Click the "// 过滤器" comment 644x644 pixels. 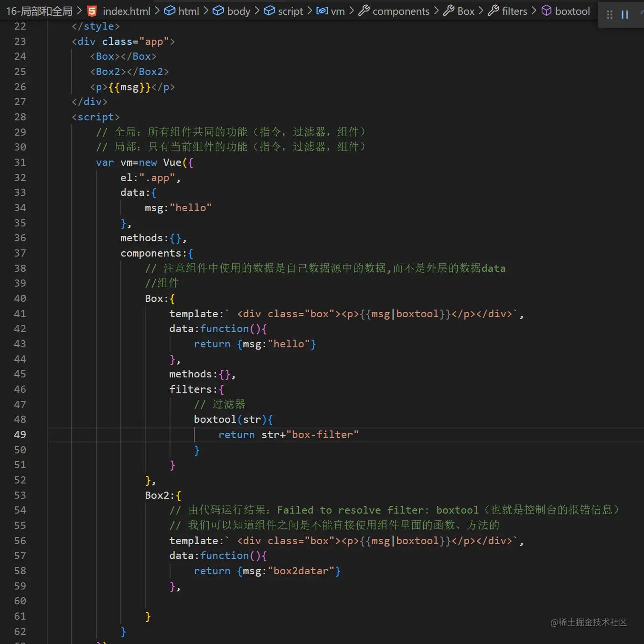[220, 405]
